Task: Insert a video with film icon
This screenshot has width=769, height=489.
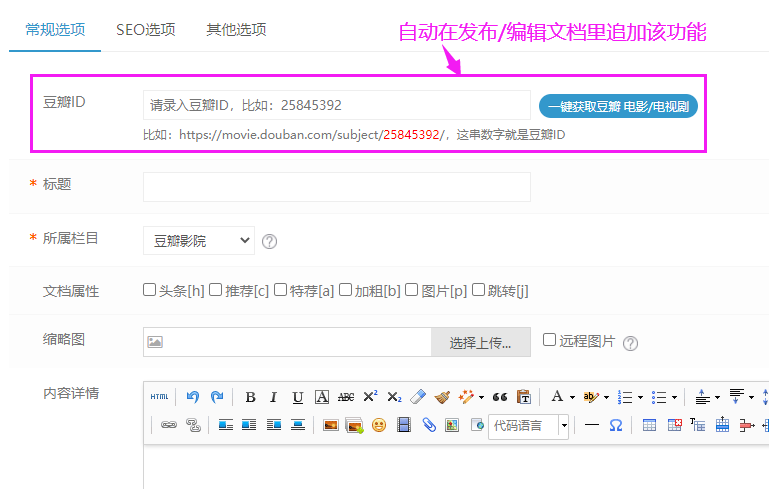Action: tap(404, 425)
